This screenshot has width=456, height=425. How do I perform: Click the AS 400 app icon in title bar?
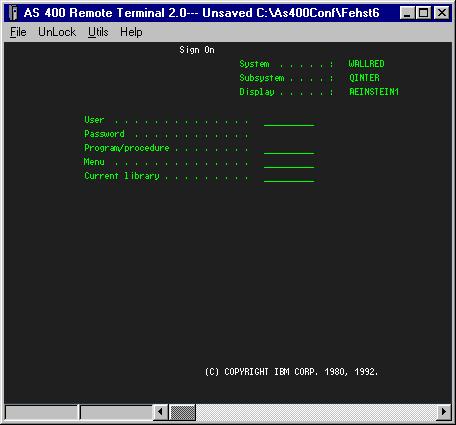point(13,13)
